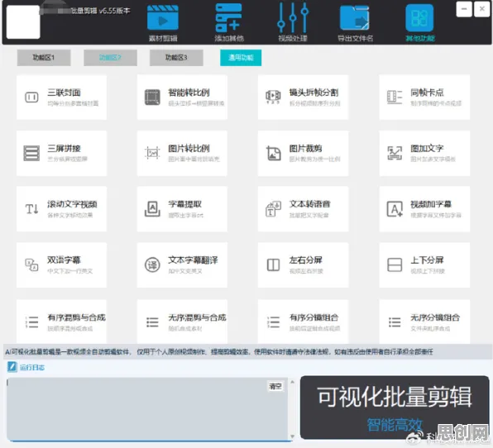Open the 镜头拆帧分割 title text

click(314, 93)
